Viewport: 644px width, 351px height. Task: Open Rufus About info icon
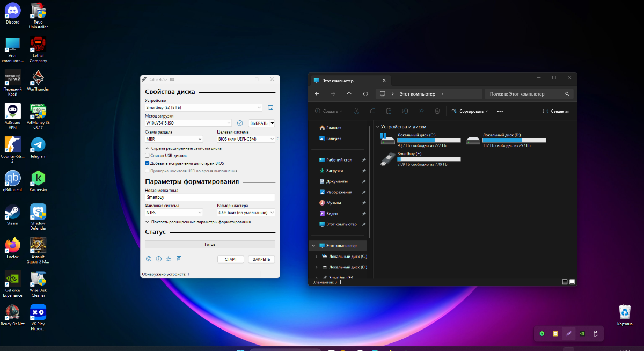tap(159, 259)
